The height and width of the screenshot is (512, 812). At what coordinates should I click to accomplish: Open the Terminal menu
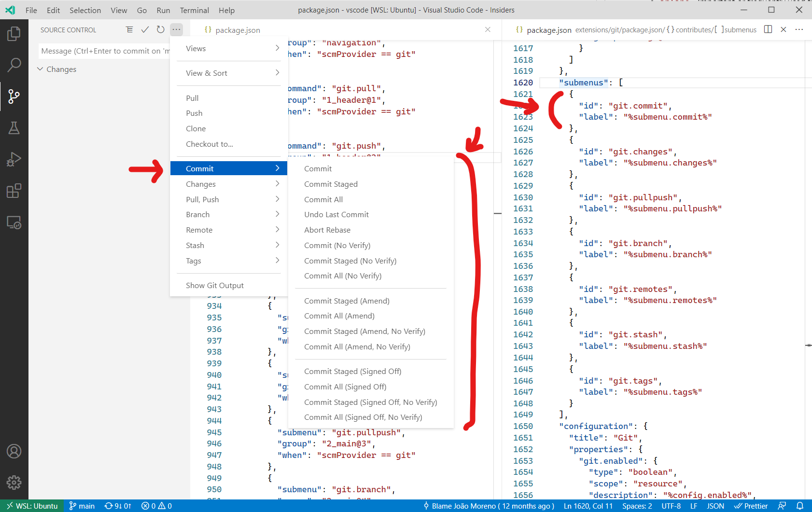click(194, 10)
